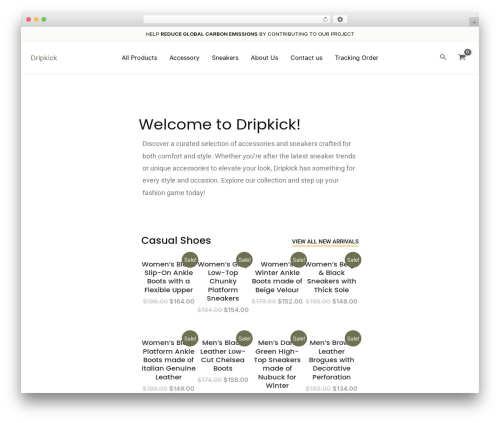Click the $164.00 sale price

coord(182,301)
